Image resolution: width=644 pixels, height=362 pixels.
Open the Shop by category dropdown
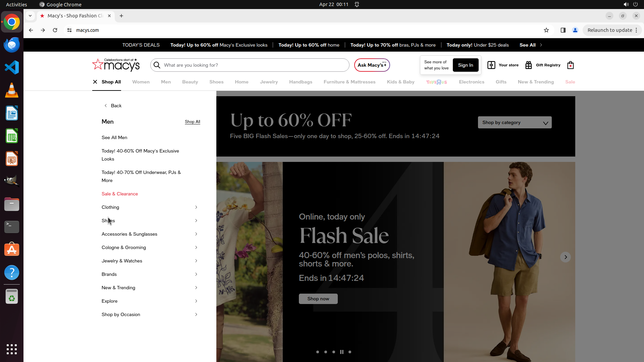(x=515, y=122)
